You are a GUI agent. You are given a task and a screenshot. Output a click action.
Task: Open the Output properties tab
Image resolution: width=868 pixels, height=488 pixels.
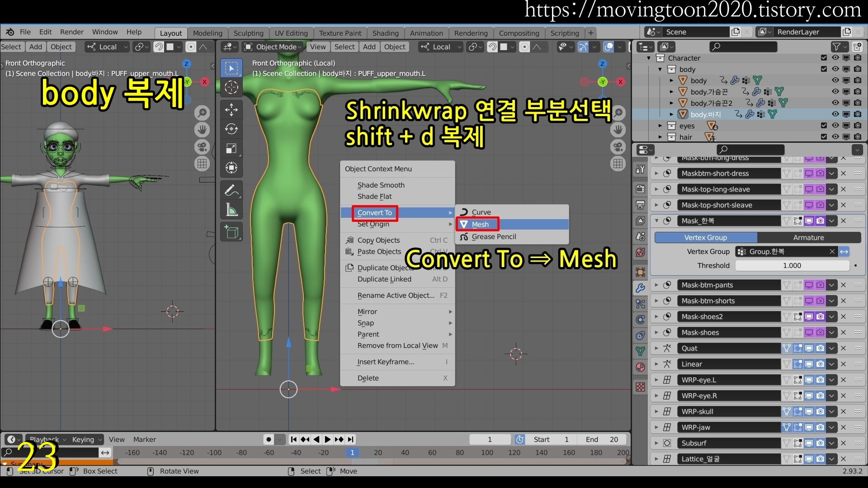(640, 205)
